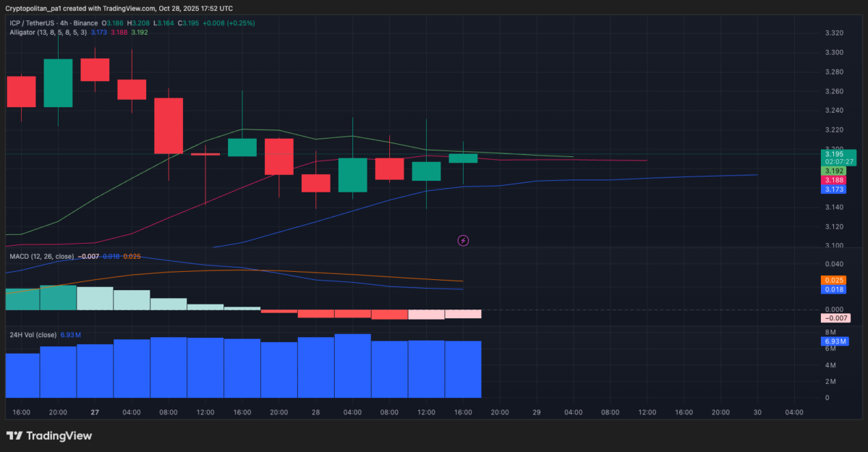
Task: Click the pink MACD histogram tag −0.007
Action: (835, 318)
